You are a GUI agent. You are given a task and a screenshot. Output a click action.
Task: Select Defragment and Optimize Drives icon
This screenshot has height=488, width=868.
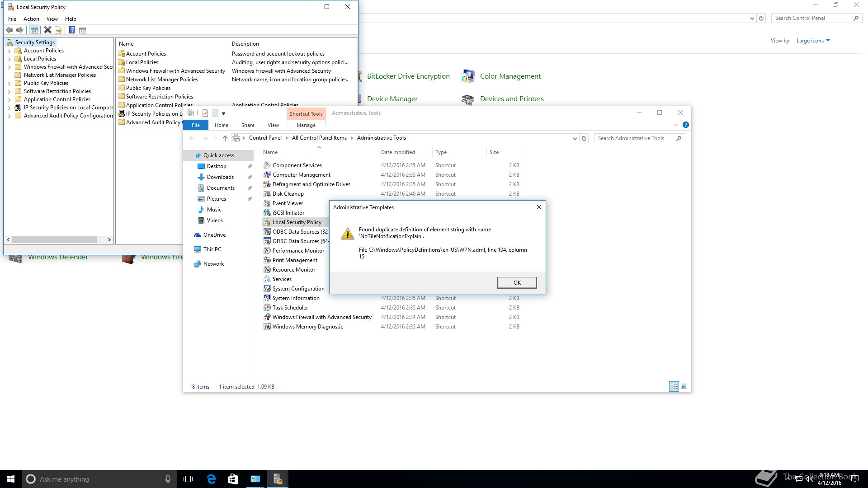coord(267,184)
